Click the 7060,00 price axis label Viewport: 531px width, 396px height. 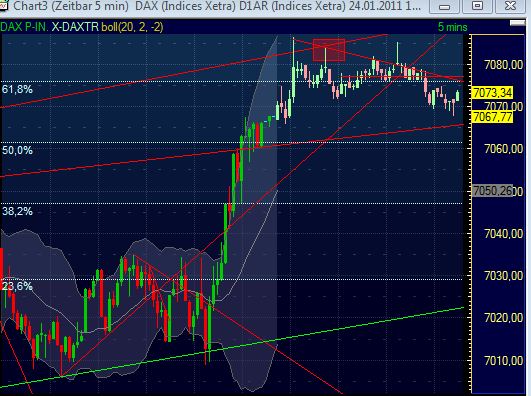[504, 149]
